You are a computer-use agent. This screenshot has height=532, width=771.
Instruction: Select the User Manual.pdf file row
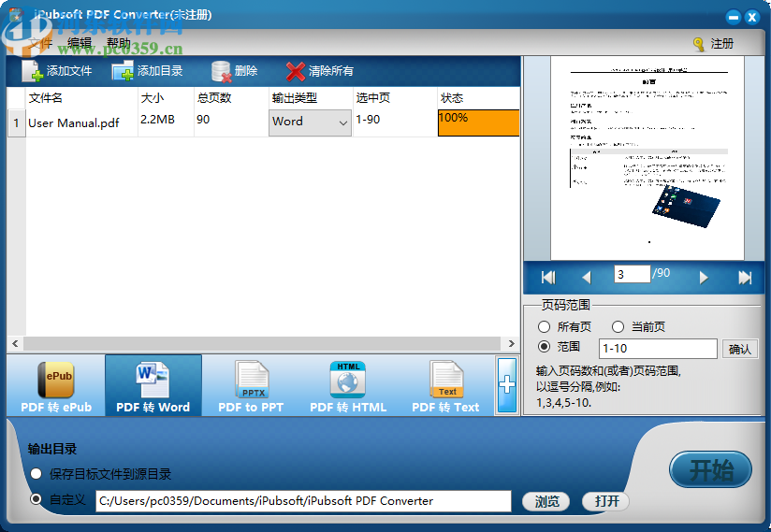coord(264,122)
